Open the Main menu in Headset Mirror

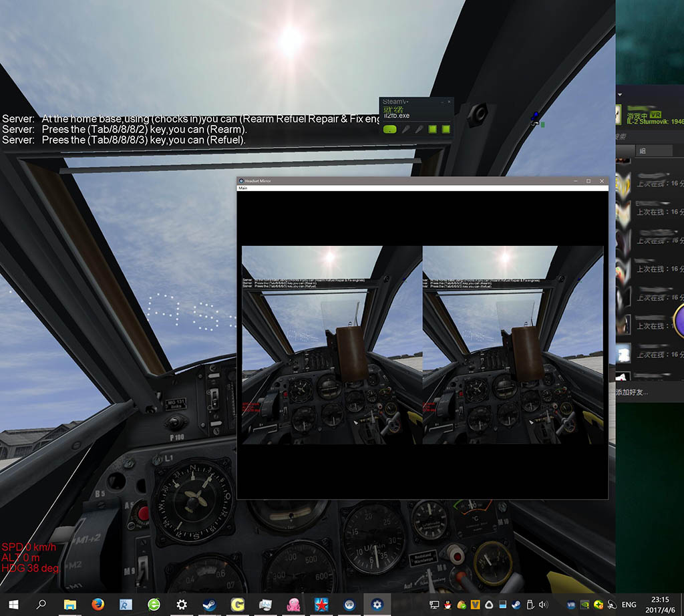click(x=242, y=188)
